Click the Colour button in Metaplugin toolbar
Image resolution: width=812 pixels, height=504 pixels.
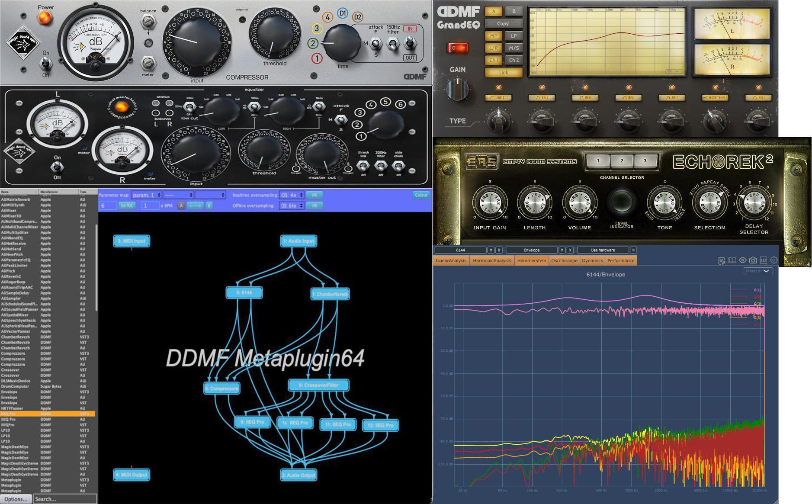click(x=420, y=195)
